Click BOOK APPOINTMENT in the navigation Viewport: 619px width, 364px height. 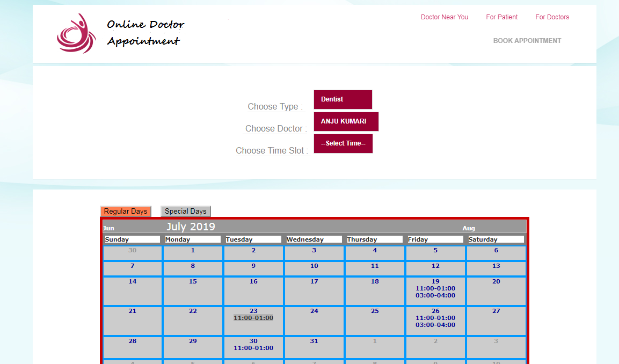point(527,41)
